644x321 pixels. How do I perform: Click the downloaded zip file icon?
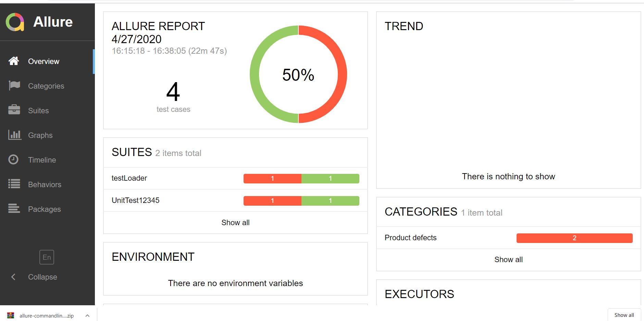point(11,316)
